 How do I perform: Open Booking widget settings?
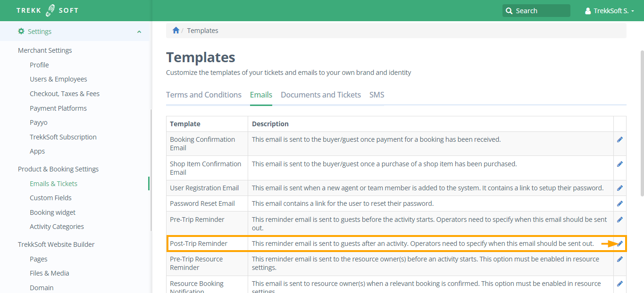click(52, 212)
